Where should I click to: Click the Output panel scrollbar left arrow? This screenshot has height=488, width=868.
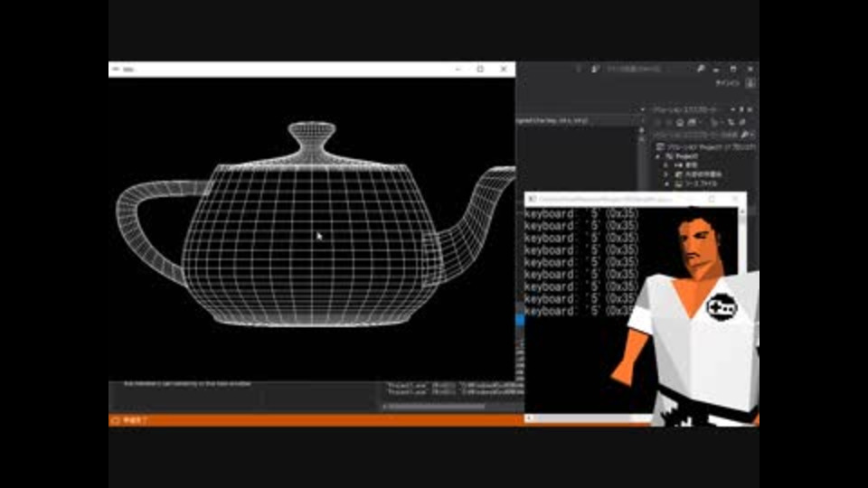coord(383,407)
